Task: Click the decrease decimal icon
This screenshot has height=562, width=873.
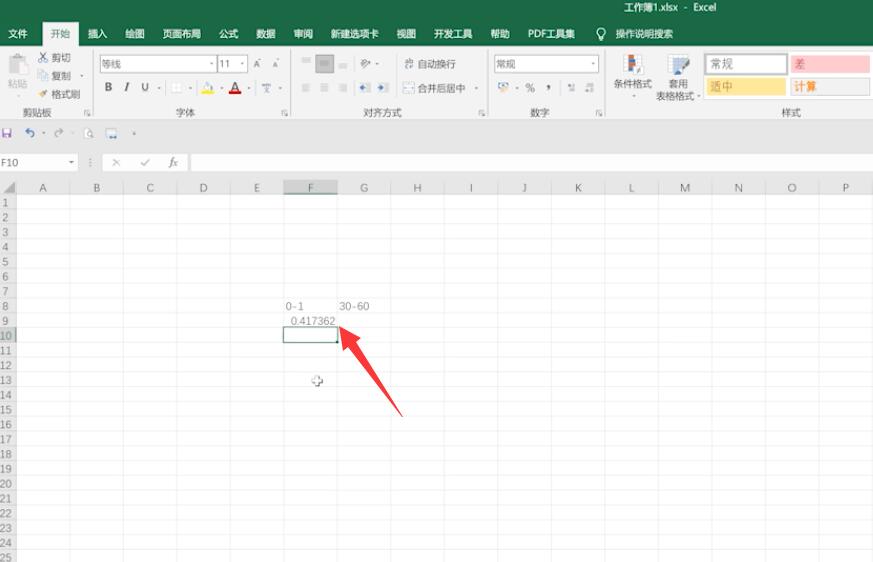Action: coord(589,87)
